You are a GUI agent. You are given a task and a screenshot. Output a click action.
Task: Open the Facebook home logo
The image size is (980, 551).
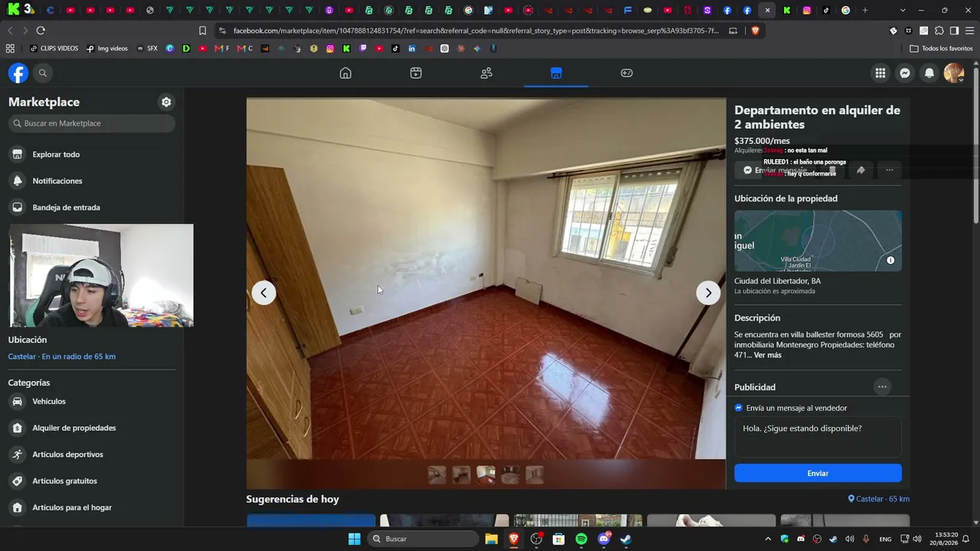coord(18,73)
